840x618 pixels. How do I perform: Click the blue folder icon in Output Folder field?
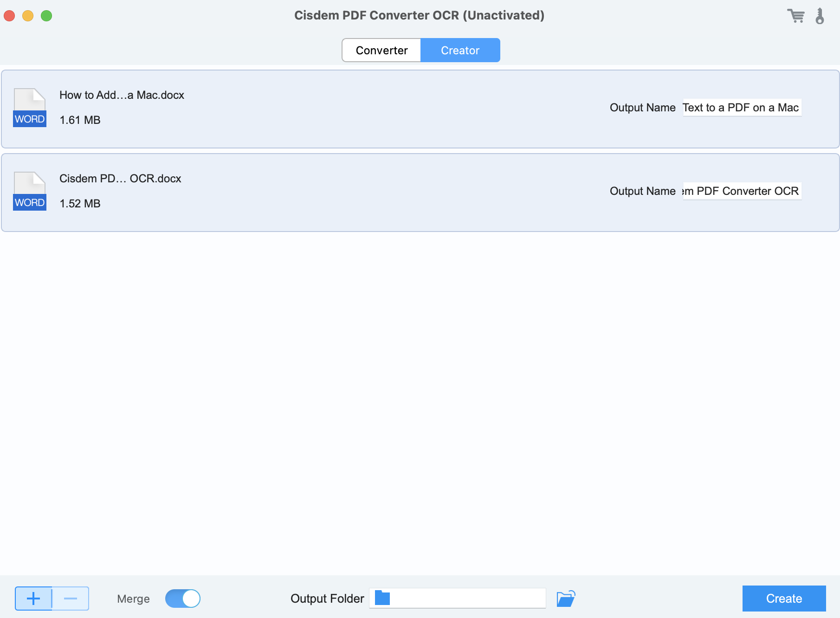click(381, 598)
